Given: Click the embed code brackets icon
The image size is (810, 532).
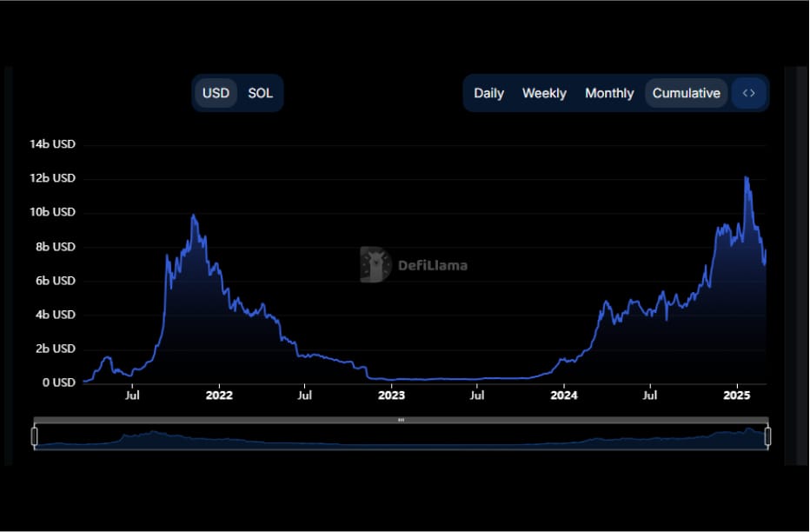Looking at the screenshot, I should click(x=749, y=93).
